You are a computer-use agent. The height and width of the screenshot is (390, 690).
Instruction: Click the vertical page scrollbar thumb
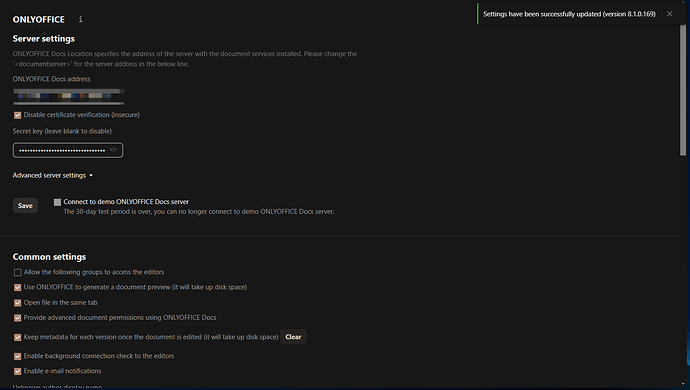point(683,90)
